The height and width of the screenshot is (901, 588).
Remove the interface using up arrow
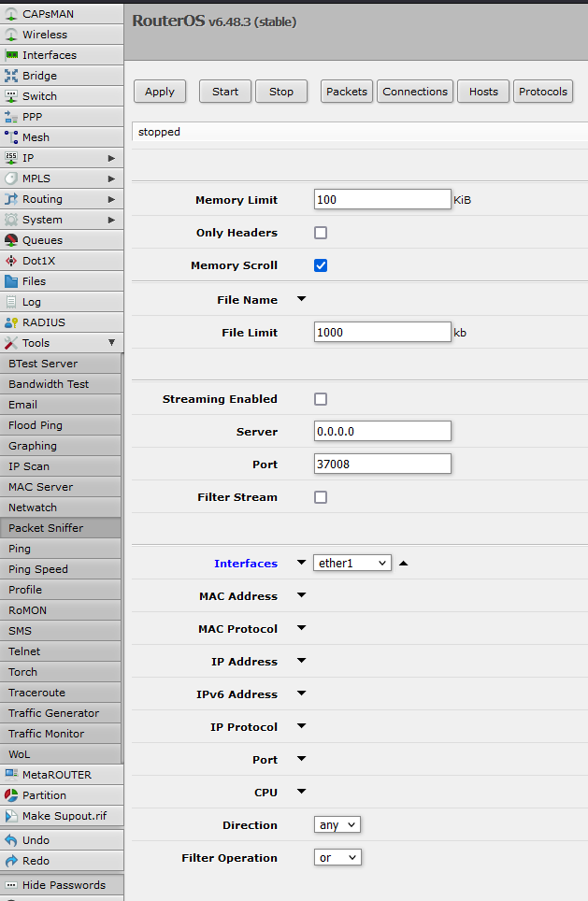(x=404, y=563)
